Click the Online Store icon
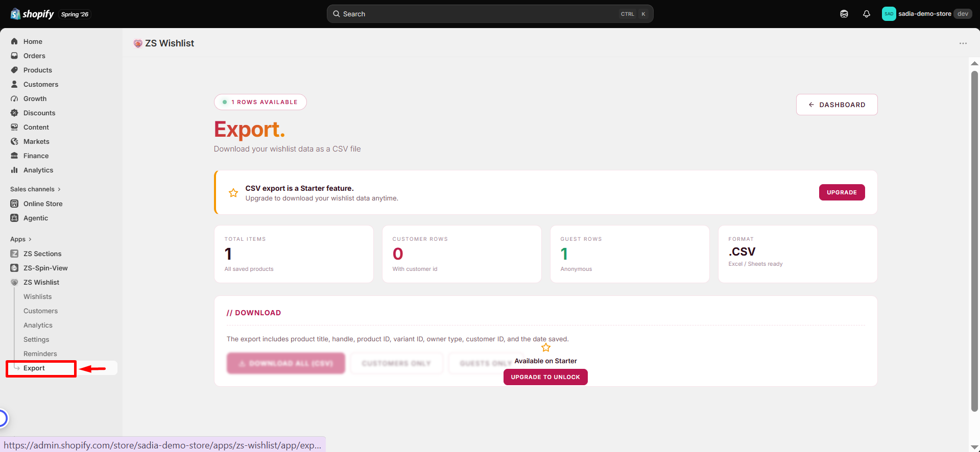980x452 pixels. 14,204
